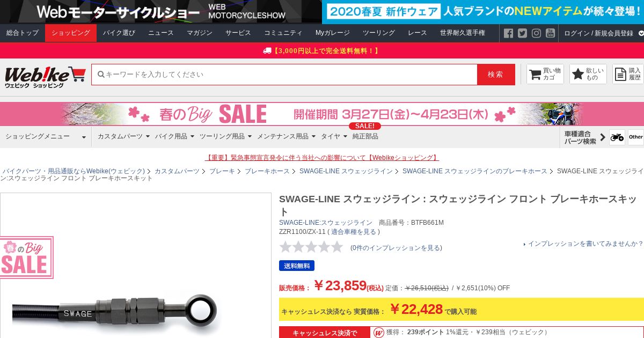Viewport: 644px width, 338px height.
Task: Open the Instagram icon in top bar
Action: pyautogui.click(x=536, y=33)
